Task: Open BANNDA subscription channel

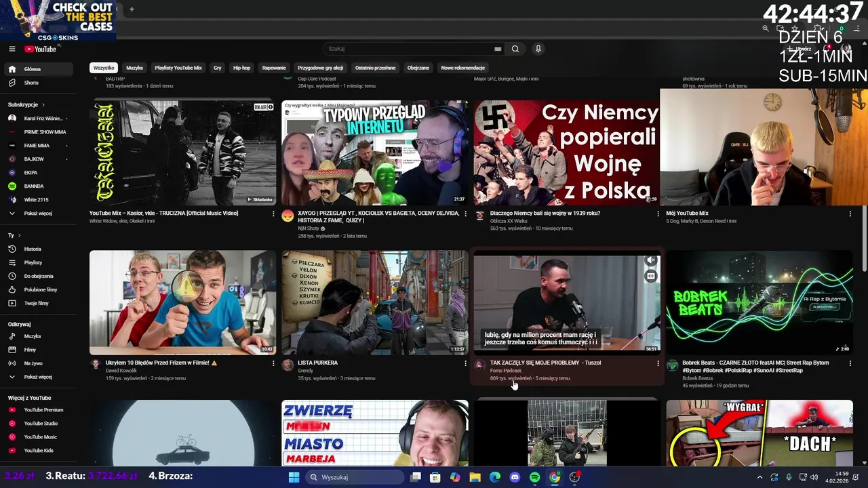Action: tap(39, 186)
